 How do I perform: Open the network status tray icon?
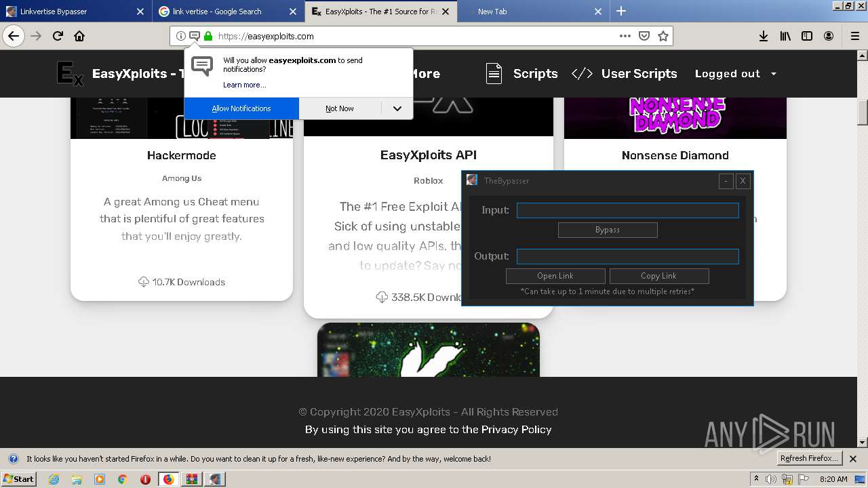pos(787,479)
